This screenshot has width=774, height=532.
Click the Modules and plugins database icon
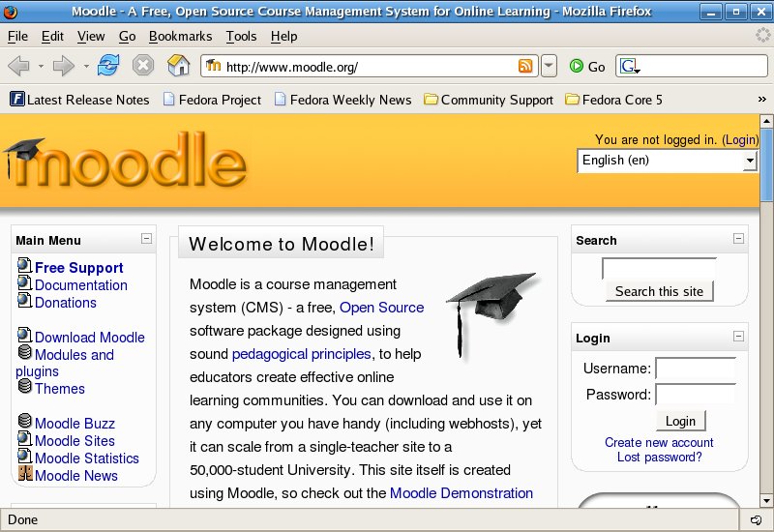25,352
